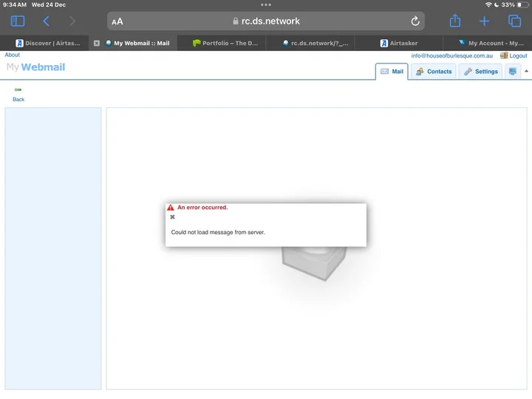Collapse the header with the small arrow
The height and width of the screenshot is (399, 532).
pos(526,71)
